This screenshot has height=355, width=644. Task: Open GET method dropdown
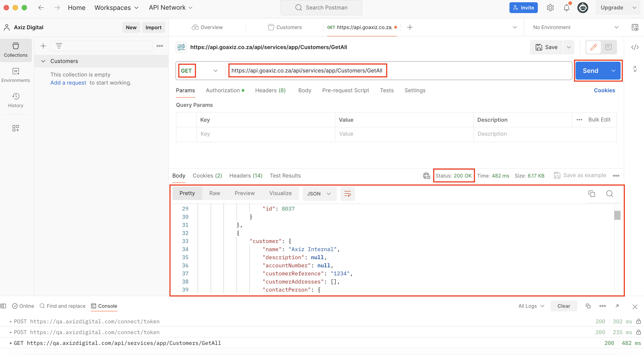coord(199,71)
